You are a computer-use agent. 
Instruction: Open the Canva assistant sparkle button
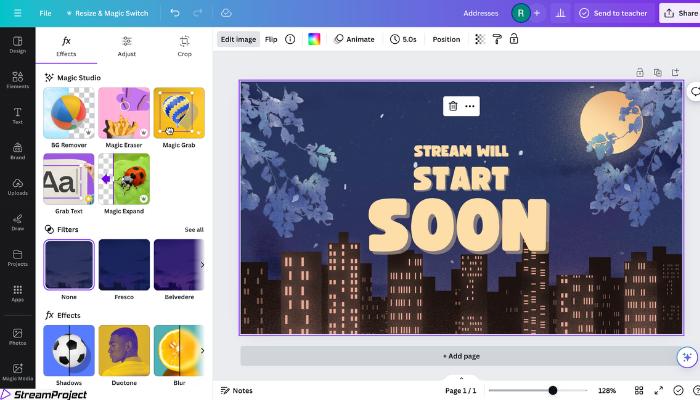687,357
